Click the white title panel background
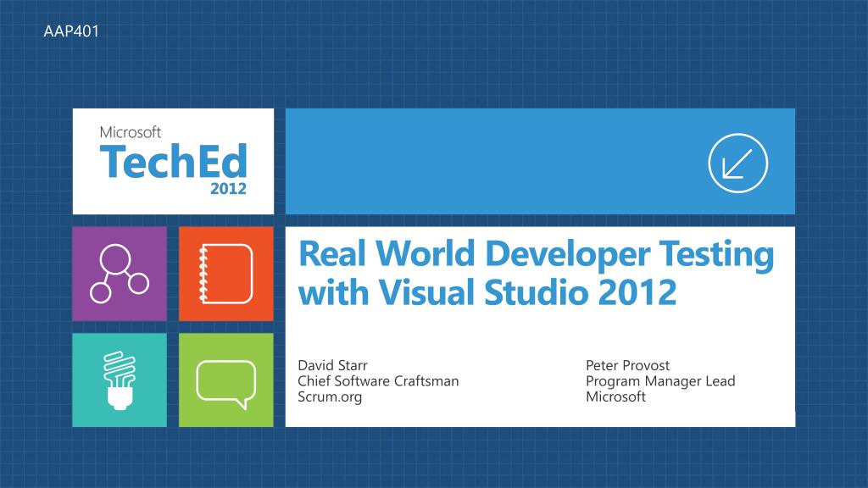Image resolution: width=868 pixels, height=488 pixels. pos(540,332)
